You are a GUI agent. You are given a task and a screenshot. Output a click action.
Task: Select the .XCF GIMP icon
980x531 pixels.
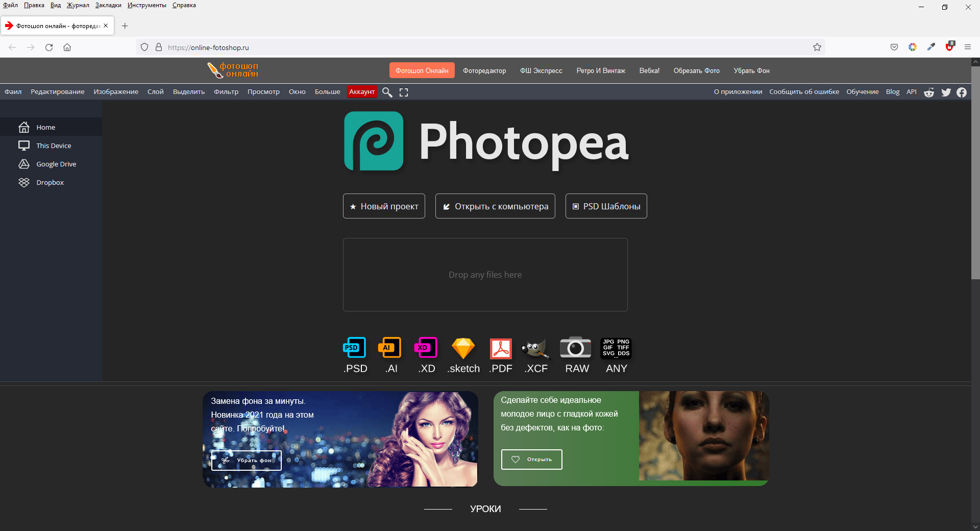(x=535, y=348)
